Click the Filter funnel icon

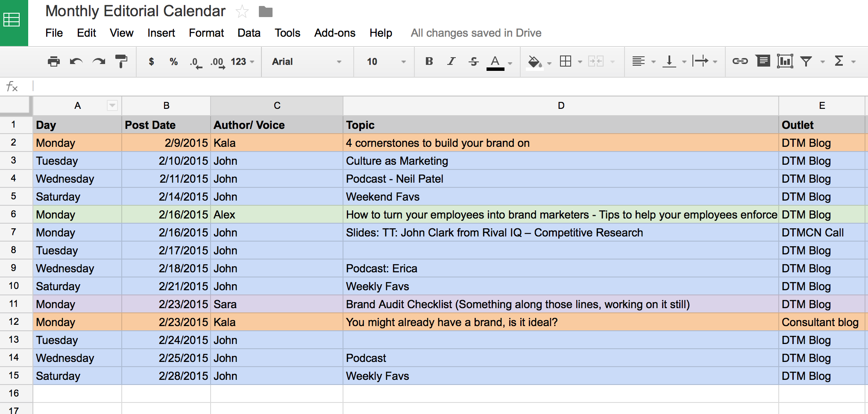point(806,61)
